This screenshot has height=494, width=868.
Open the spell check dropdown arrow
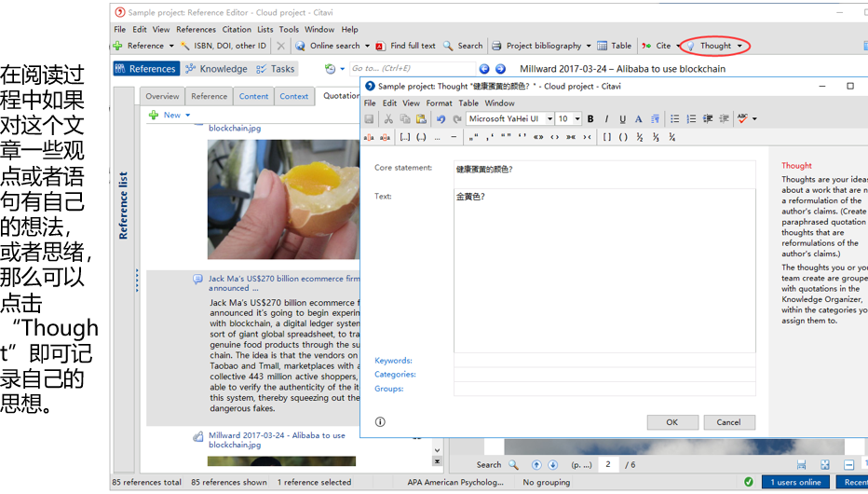754,119
